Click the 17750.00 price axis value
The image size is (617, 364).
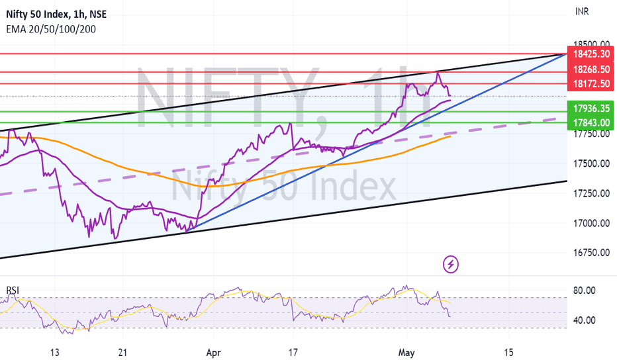click(x=591, y=134)
